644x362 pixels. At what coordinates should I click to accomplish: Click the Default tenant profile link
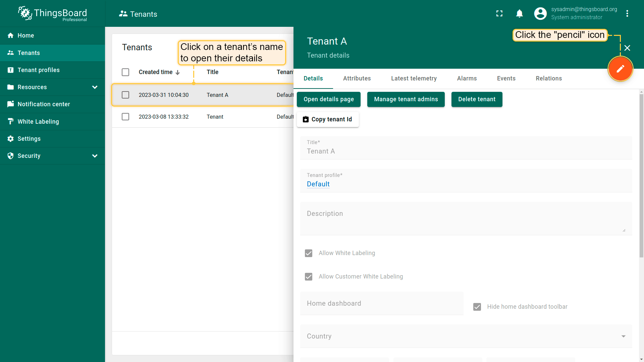[318, 184]
